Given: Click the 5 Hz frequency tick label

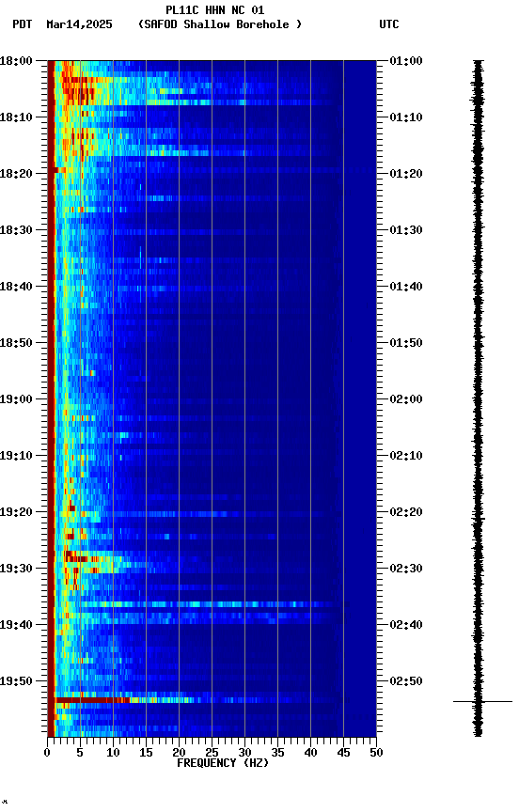Looking at the screenshot, I should tap(80, 753).
